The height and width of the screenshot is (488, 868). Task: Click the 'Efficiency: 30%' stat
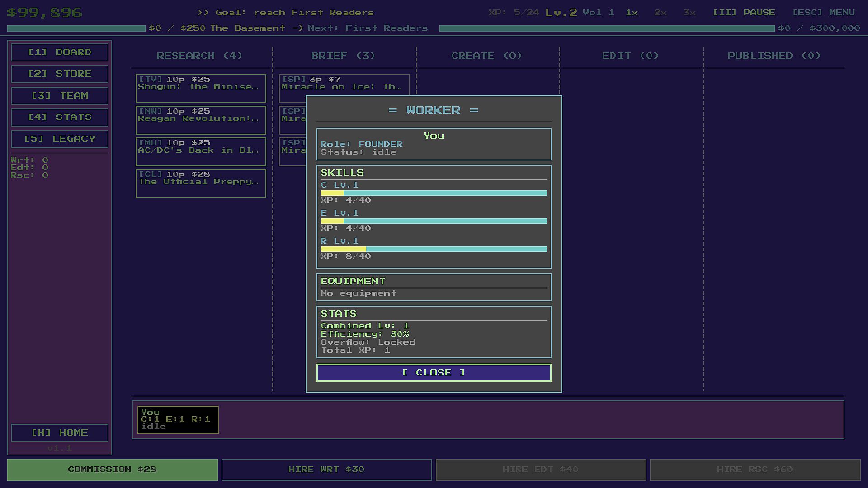click(x=365, y=334)
